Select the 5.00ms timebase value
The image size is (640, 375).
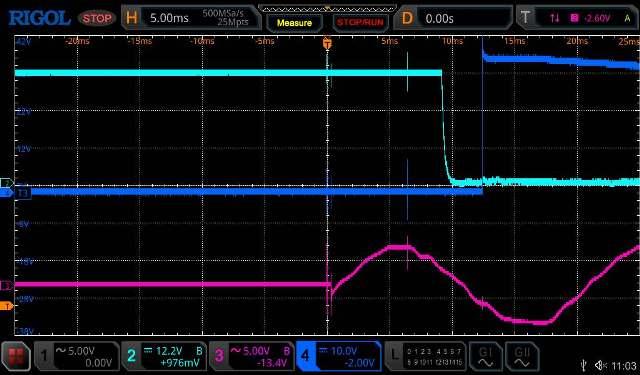coord(169,18)
